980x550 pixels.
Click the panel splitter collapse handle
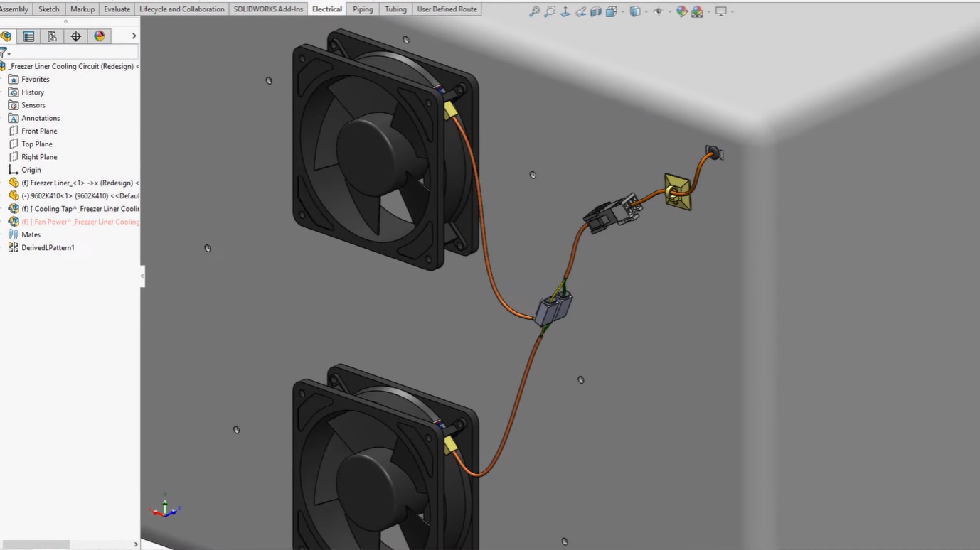click(142, 276)
